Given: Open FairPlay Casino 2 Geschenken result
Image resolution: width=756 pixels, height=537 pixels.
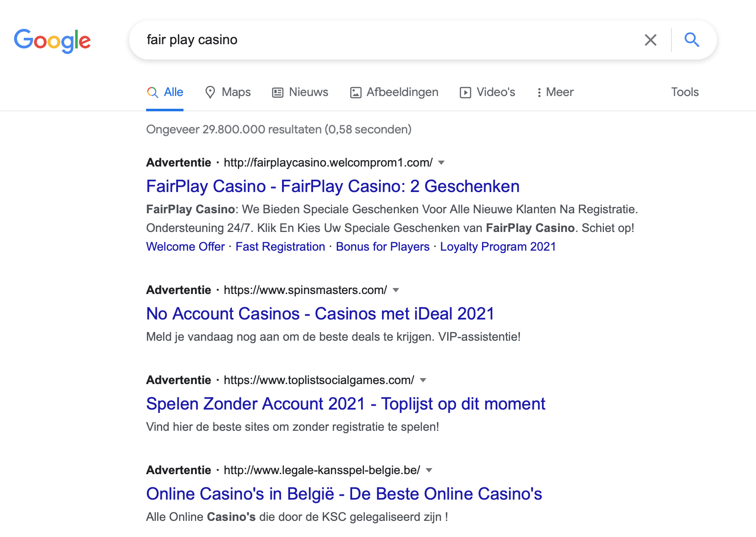Looking at the screenshot, I should point(333,187).
